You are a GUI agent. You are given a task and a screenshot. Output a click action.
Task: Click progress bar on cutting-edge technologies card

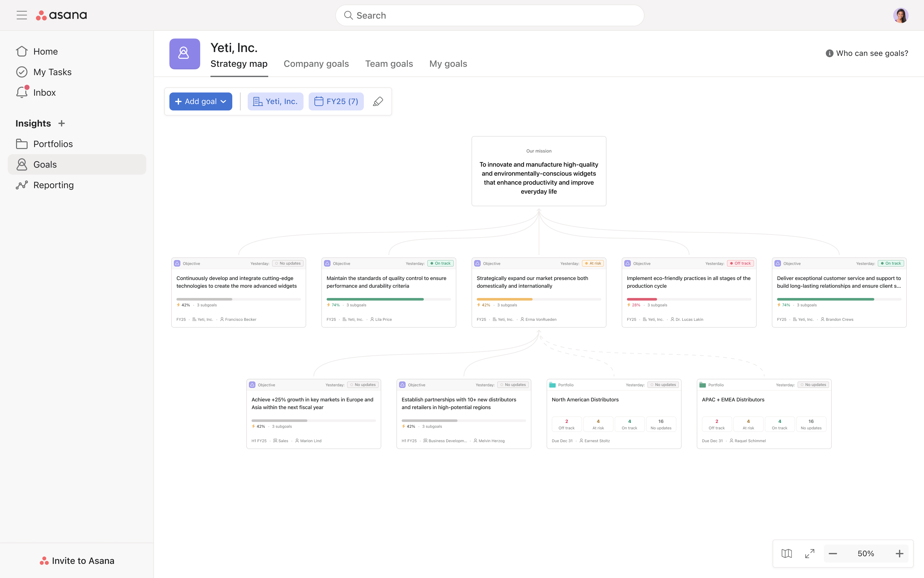[x=239, y=299]
